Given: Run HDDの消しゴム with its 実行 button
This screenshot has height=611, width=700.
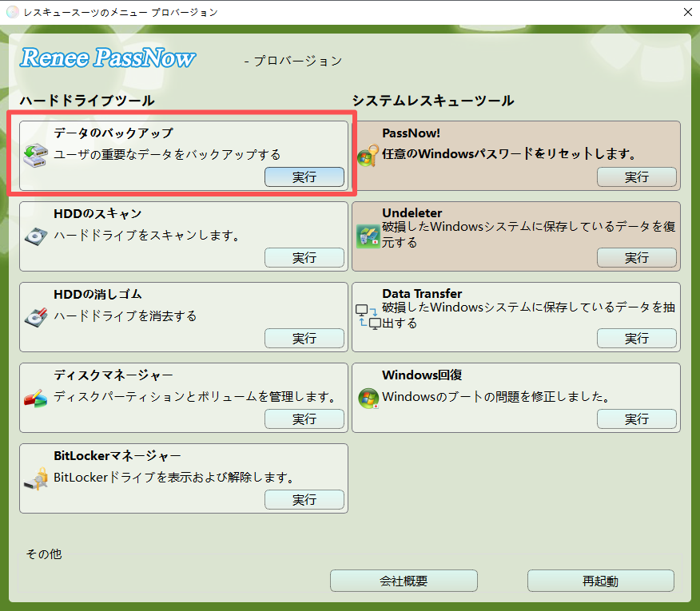Looking at the screenshot, I should [304, 339].
